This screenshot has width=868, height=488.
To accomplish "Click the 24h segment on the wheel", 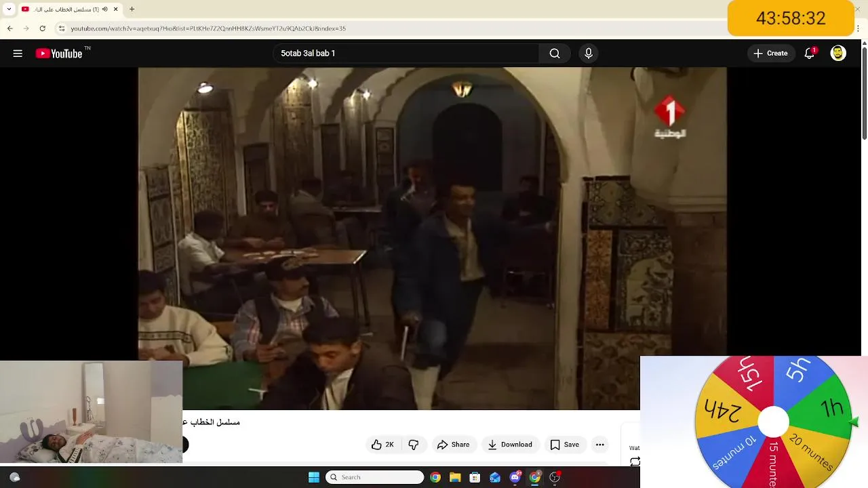I will coord(722,410).
